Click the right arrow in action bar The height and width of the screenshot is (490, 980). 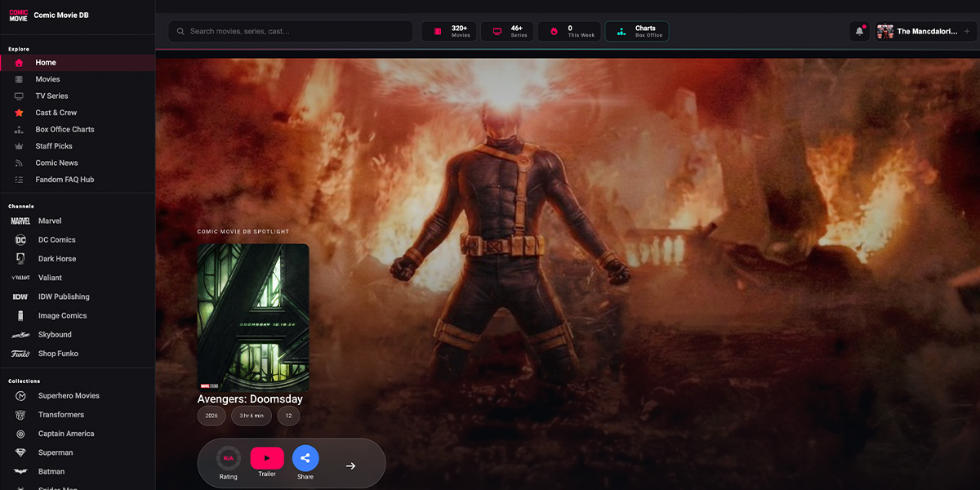350,465
